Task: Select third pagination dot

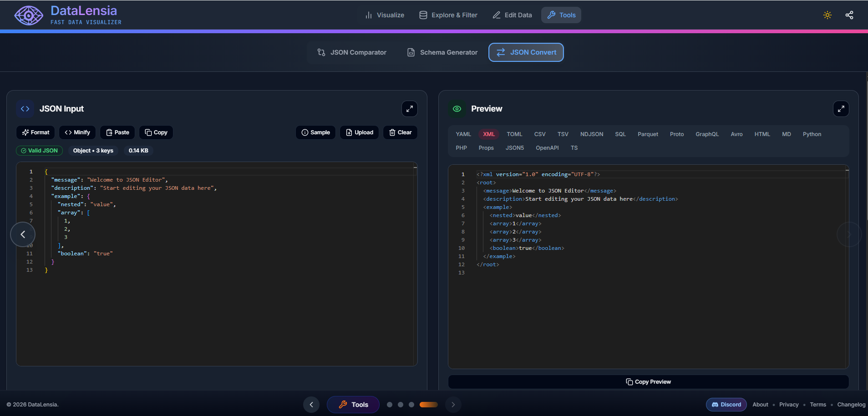Action: coord(411,405)
